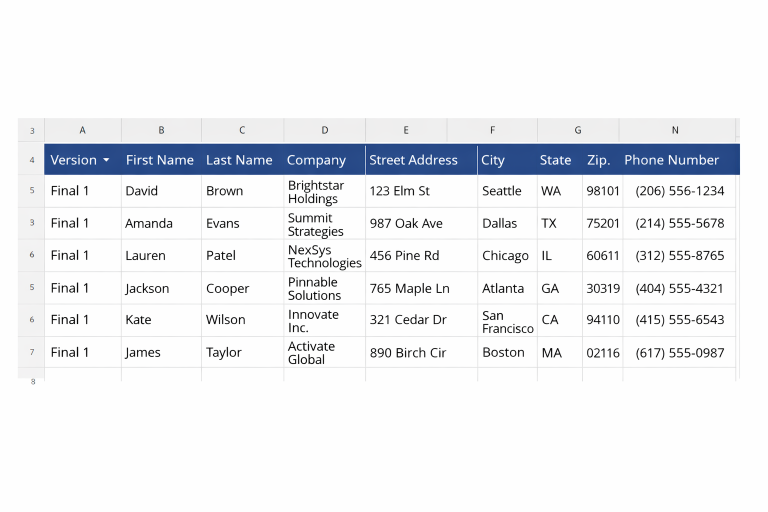Select the Taylor last name cell
768x512 pixels.
tap(242, 352)
